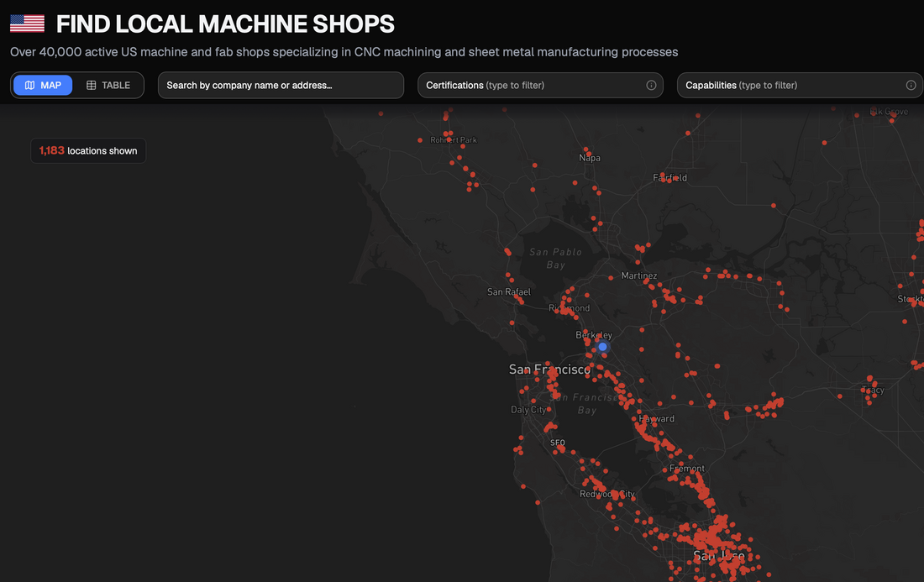This screenshot has height=582, width=924.
Task: Switch to the MAP view tab
Action: pos(43,86)
